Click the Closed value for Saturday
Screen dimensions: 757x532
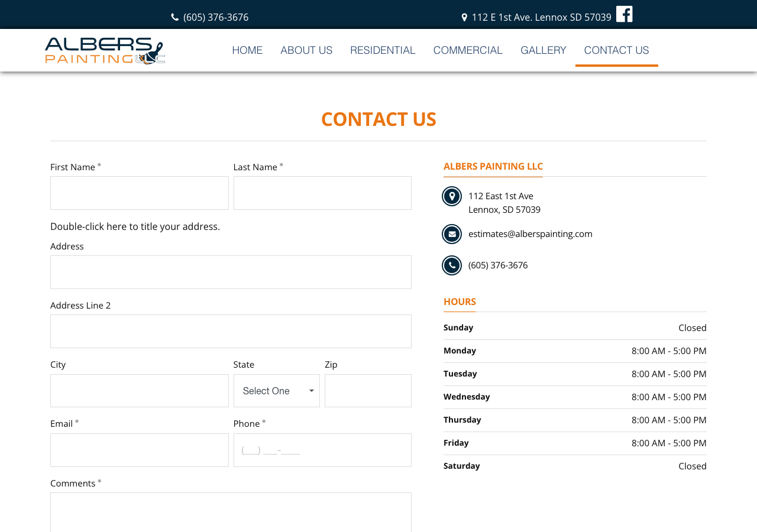point(693,466)
